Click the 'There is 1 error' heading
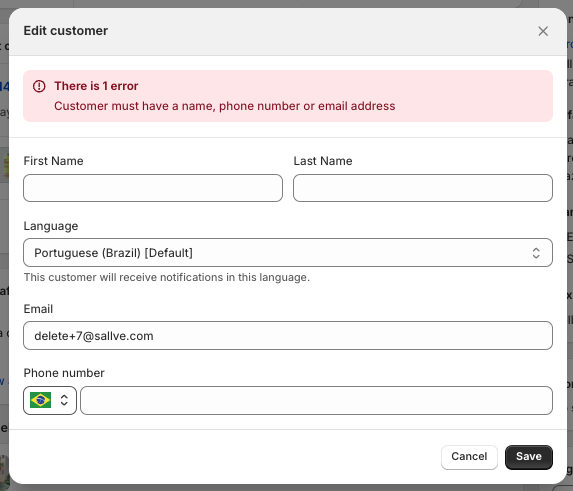The image size is (573, 491). click(96, 86)
